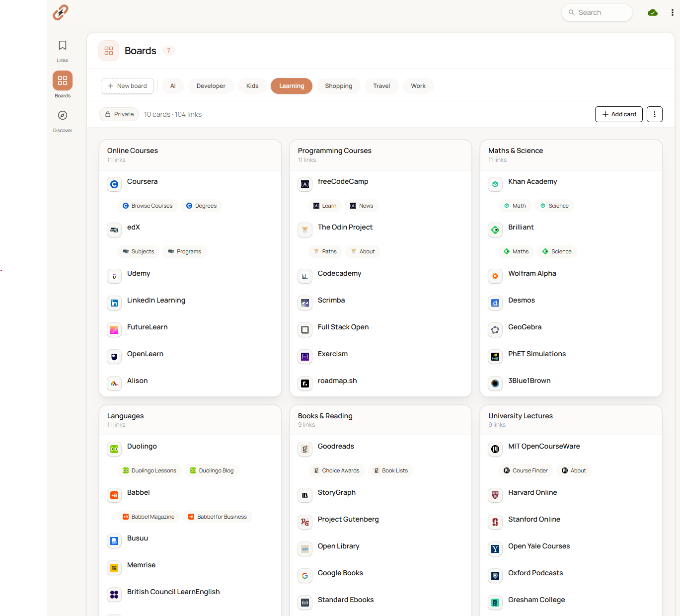Switch to the AI board tab
The image size is (680, 616).
pyautogui.click(x=173, y=86)
